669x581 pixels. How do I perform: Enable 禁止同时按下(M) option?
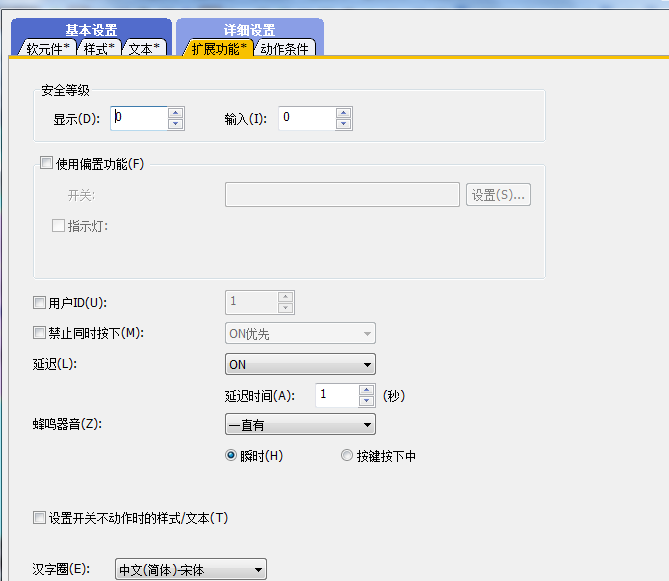(x=40, y=333)
